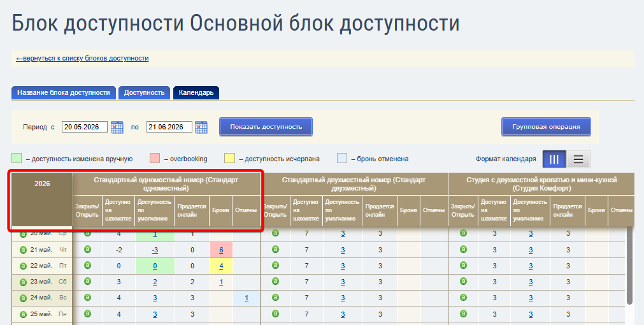
Task: Click the green status icon beside 23 май date
Action: point(23,282)
